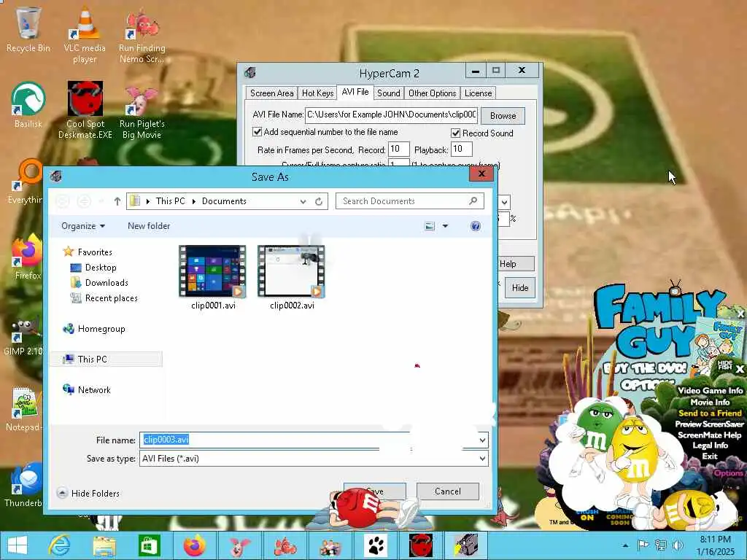Screen dimensions: 747x560
Task: Open the Windows Store taskbar icon
Action: point(149,545)
